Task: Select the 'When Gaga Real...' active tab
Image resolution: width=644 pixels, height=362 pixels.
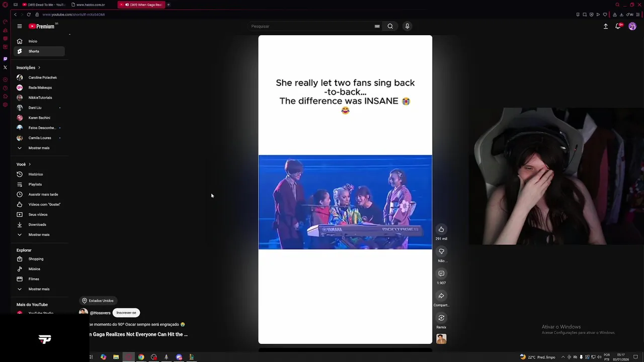Action: (x=141, y=5)
